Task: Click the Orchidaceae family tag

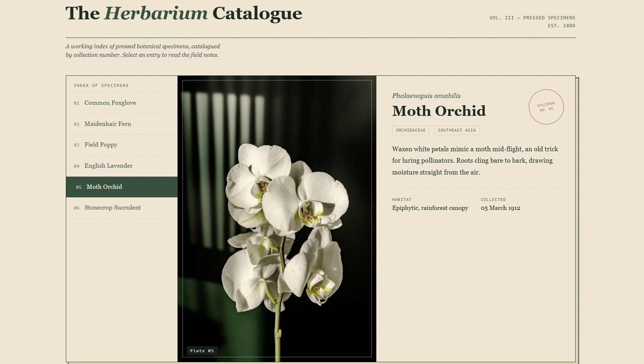Action: tap(411, 130)
